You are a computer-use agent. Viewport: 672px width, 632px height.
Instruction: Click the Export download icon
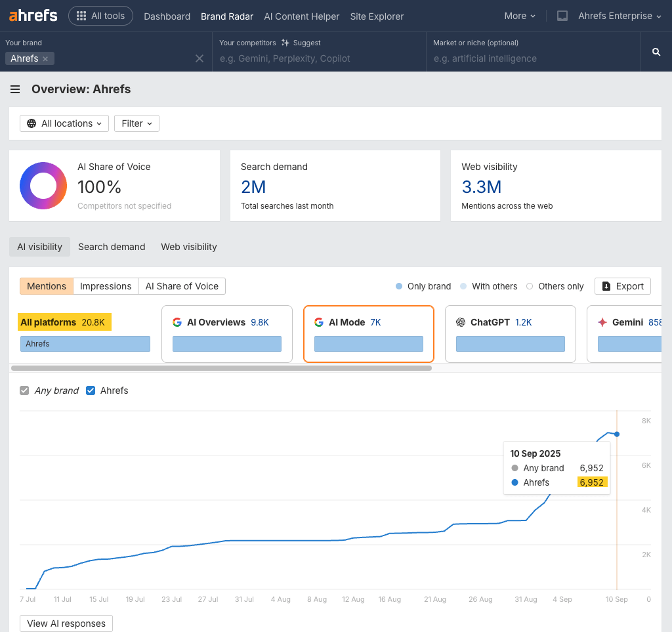(x=607, y=286)
